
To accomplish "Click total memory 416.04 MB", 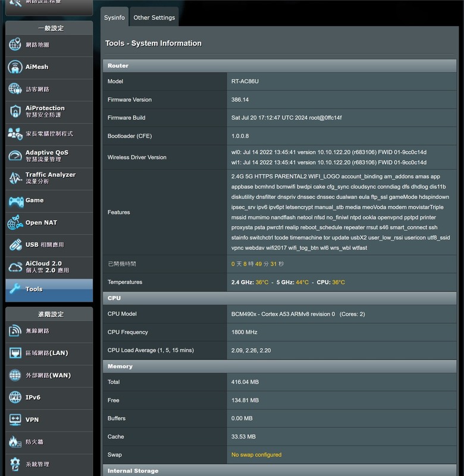I will click(245, 382).
